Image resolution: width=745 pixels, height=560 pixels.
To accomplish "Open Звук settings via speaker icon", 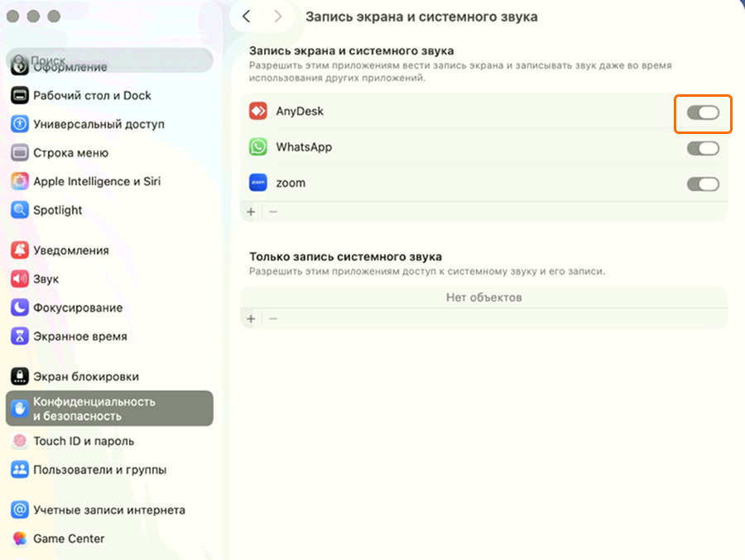I will [x=18, y=279].
